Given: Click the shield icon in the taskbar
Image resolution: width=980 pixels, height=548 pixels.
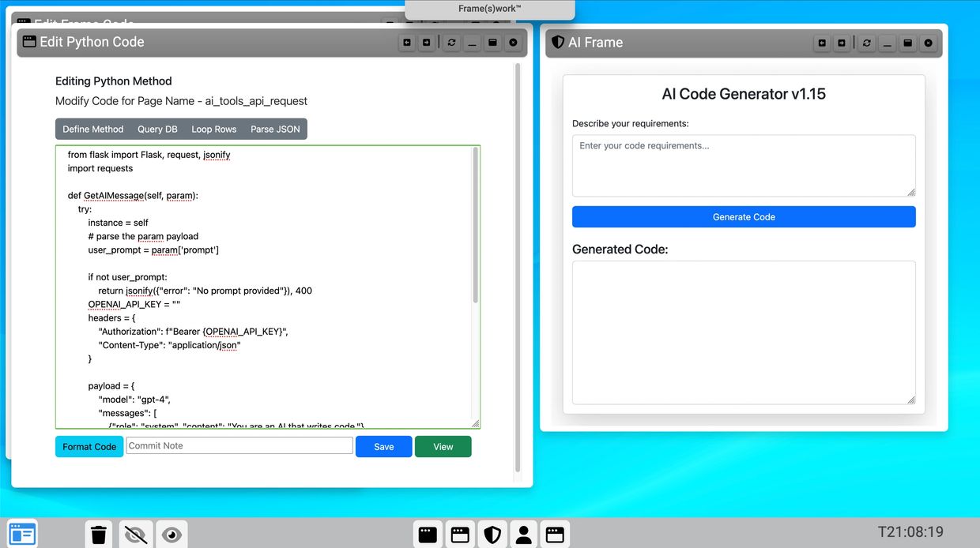Looking at the screenshot, I should (492, 535).
